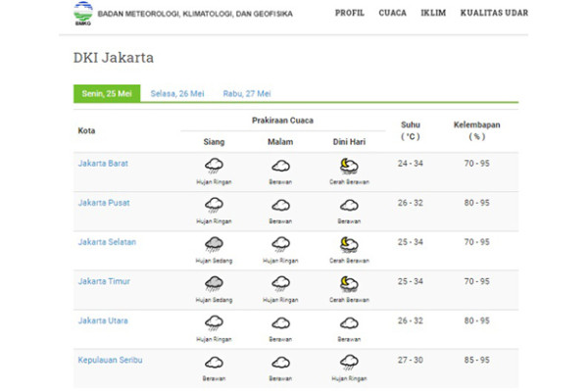Open the Jakarta Barat link
Screen dimensions: 588x391
(103, 164)
